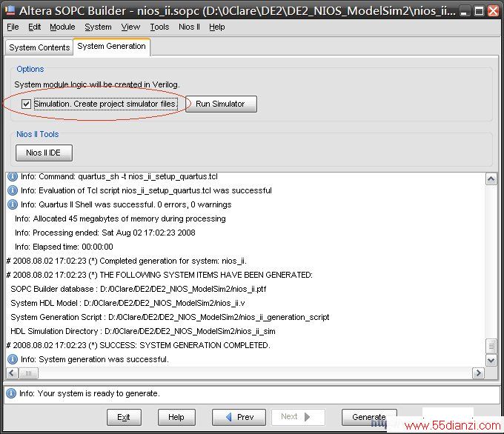Open the Help menu
This screenshot has width=504, height=434.
point(217,27)
